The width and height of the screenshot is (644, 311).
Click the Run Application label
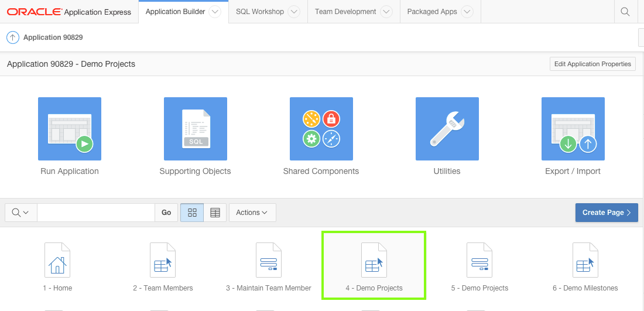[70, 172]
